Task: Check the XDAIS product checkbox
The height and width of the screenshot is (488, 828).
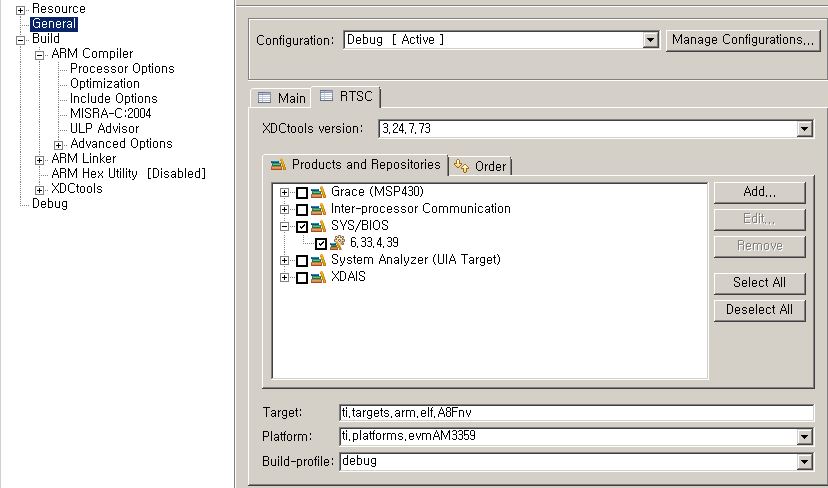Action: pos(302,277)
